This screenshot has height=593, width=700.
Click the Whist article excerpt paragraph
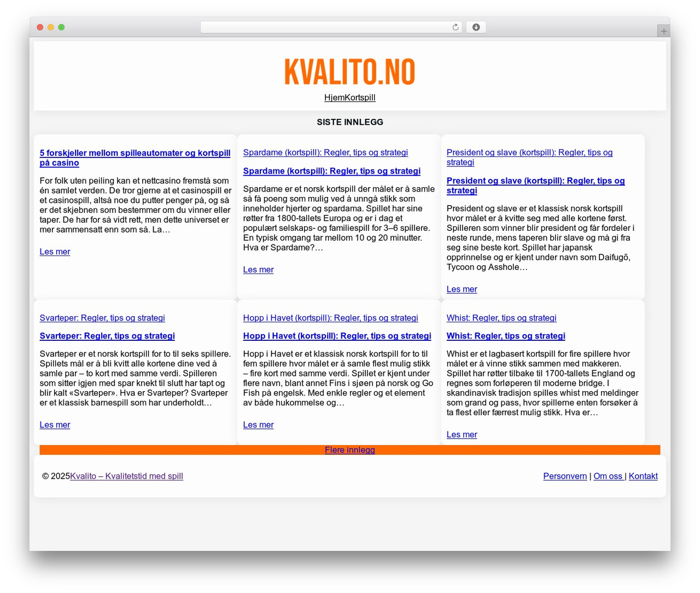542,383
